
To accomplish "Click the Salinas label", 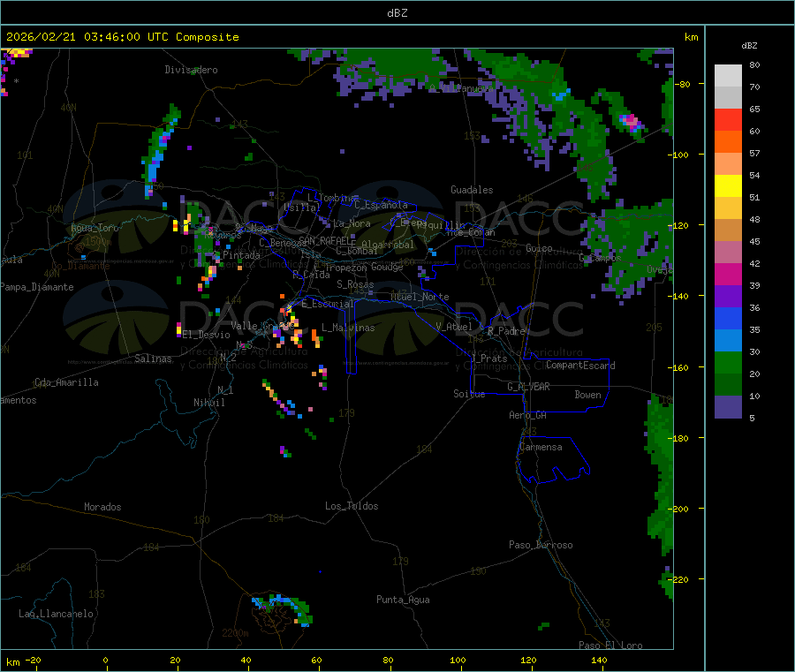I will tap(153, 359).
